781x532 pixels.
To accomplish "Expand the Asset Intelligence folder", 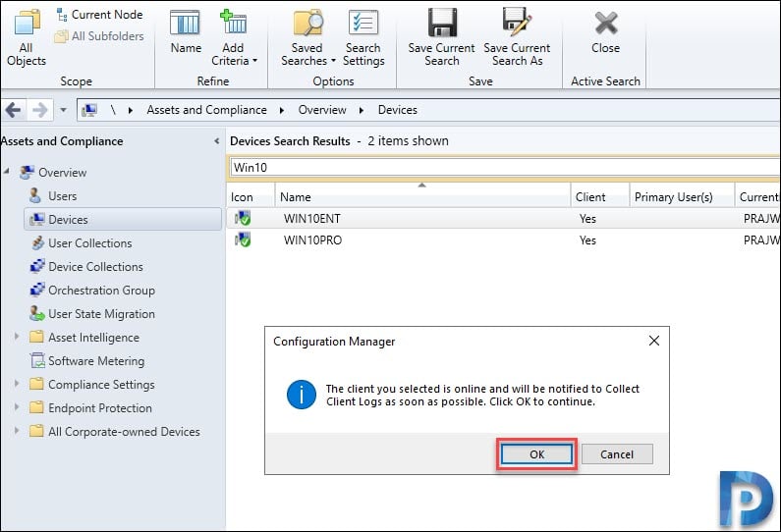I will coord(17,337).
